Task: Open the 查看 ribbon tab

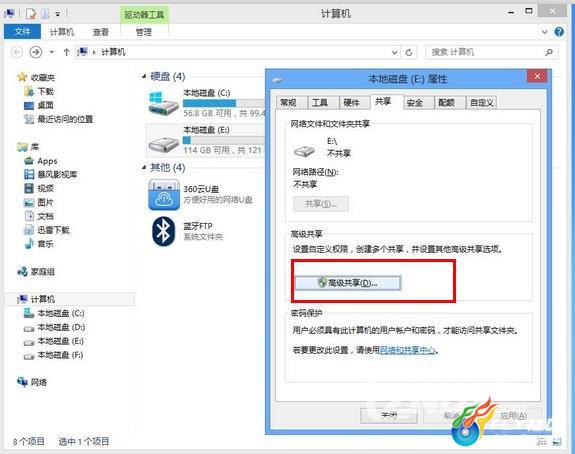Action: click(x=100, y=32)
